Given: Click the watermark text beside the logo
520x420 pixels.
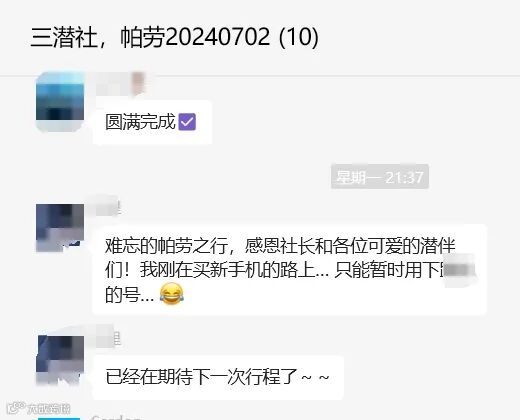Looking at the screenshot, I should pyautogui.click(x=49, y=409).
